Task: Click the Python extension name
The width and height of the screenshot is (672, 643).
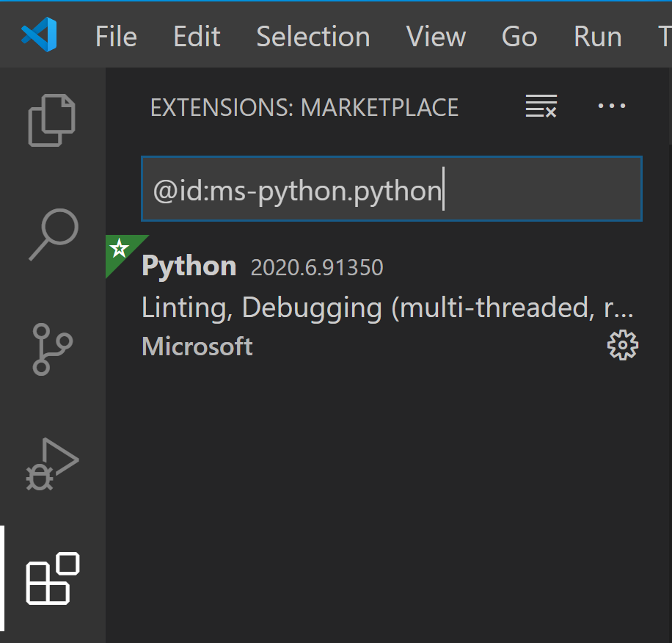Action: 189,266
